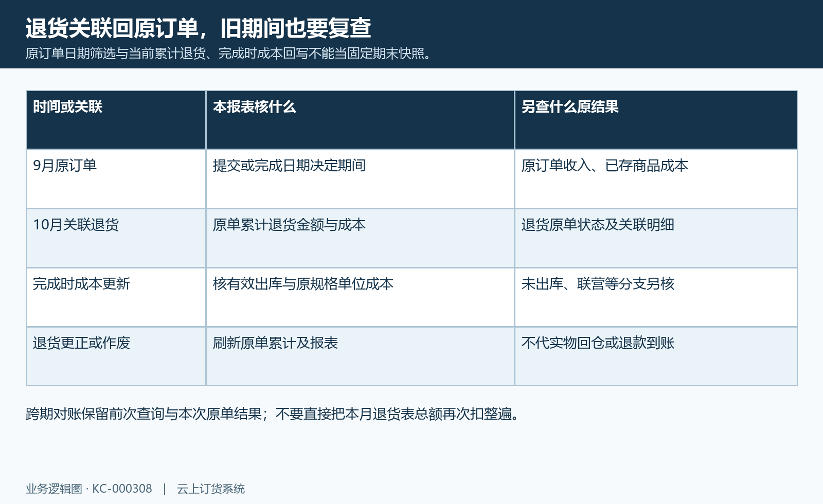Select the 10月关联退货 row cell
The width and height of the screenshot is (823, 504).
pyautogui.click(x=116, y=238)
